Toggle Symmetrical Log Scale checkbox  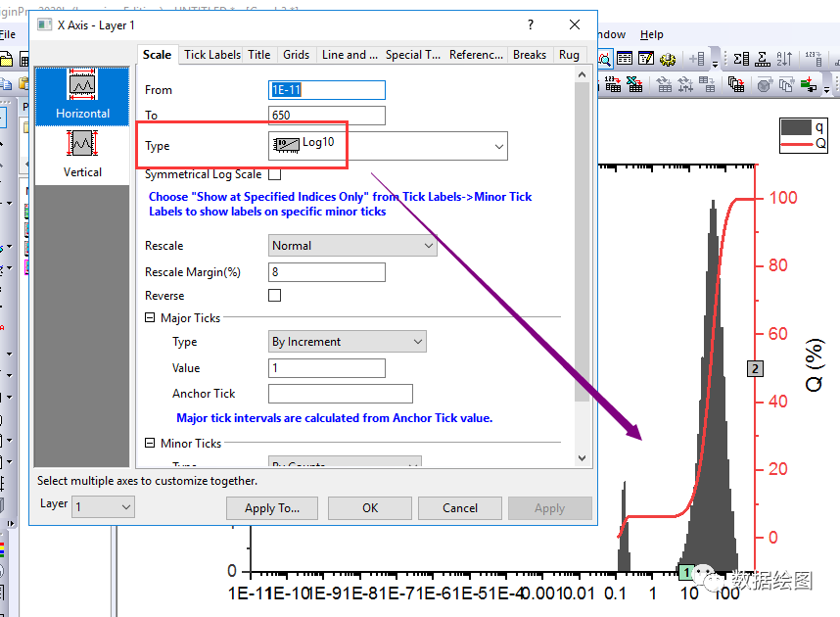click(x=274, y=174)
